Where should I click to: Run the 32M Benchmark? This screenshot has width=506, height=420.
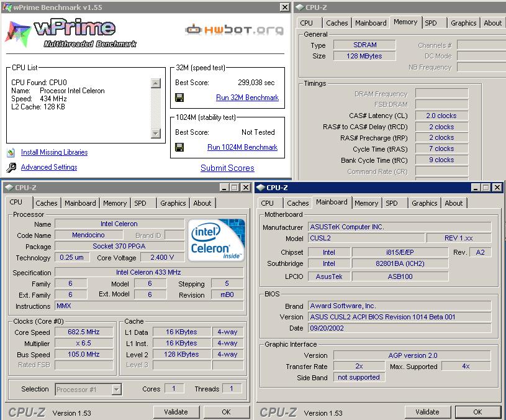click(247, 98)
